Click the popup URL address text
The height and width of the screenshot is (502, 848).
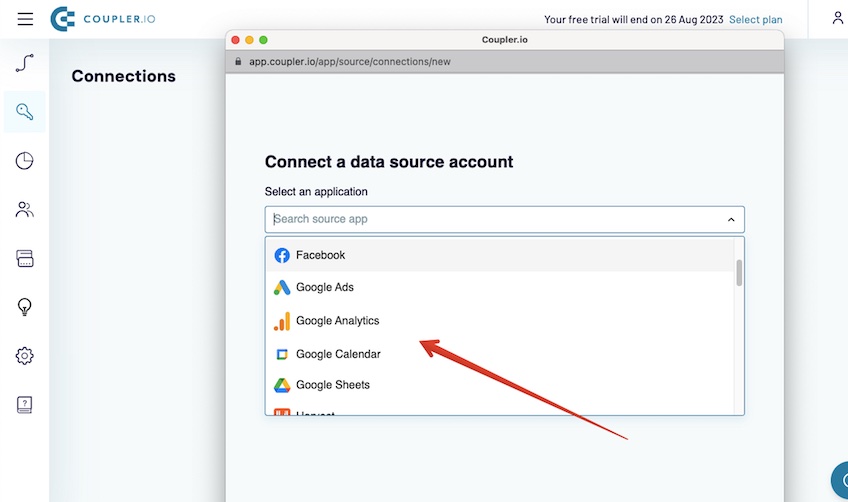(x=349, y=62)
